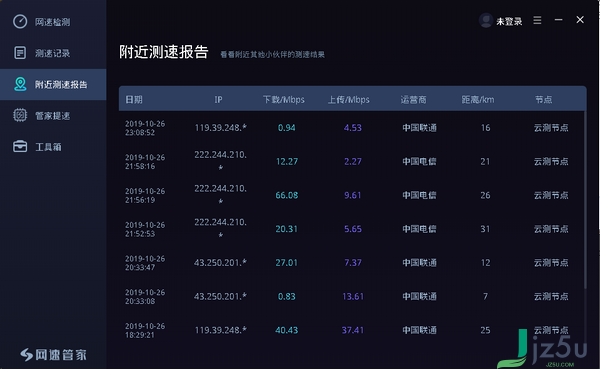Click download value 12.27
This screenshot has width=600, height=369.
coord(287,161)
